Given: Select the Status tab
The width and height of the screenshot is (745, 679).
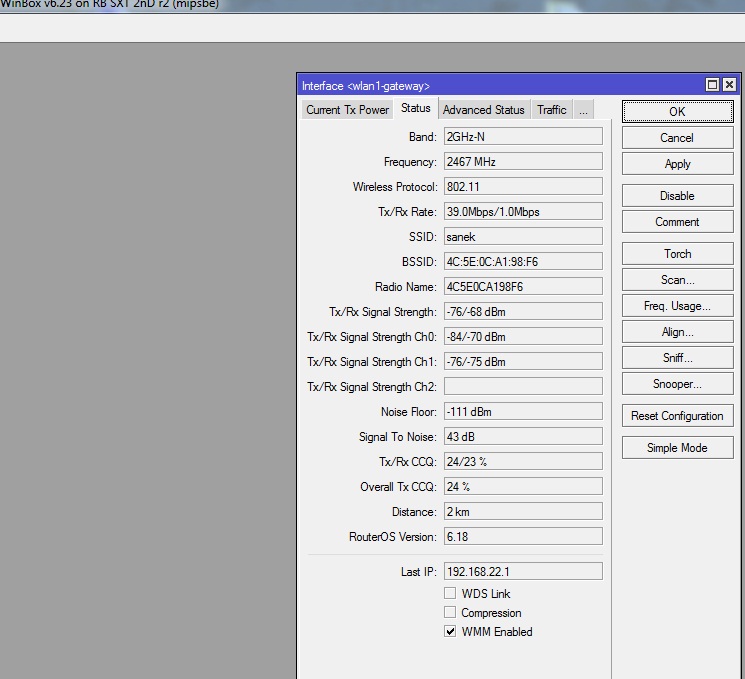Looking at the screenshot, I should (416, 108).
